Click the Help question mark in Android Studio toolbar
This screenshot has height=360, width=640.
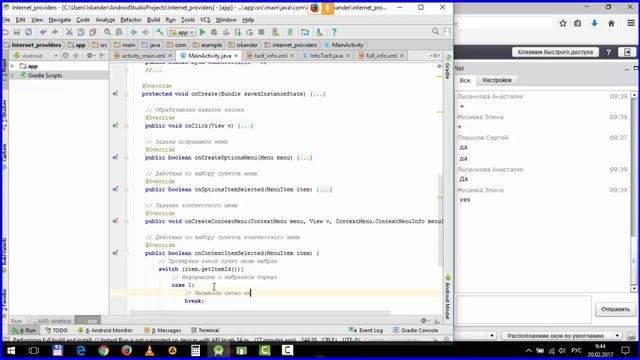(x=334, y=32)
